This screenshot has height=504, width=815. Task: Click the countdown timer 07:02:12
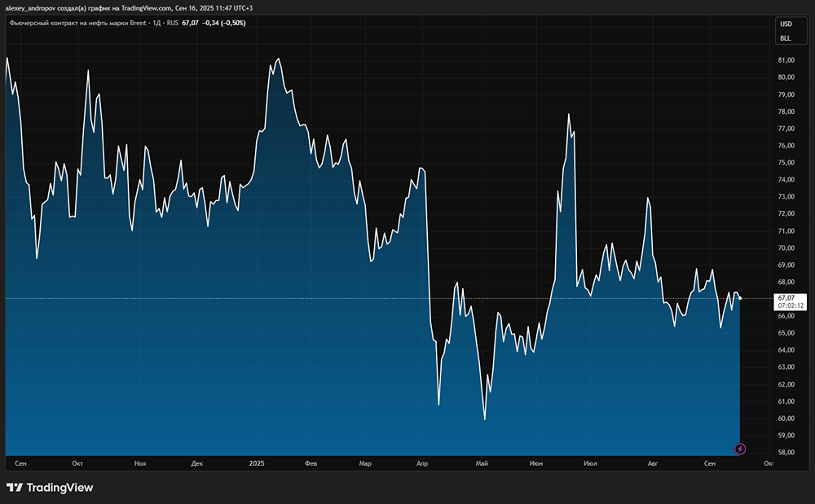click(791, 305)
